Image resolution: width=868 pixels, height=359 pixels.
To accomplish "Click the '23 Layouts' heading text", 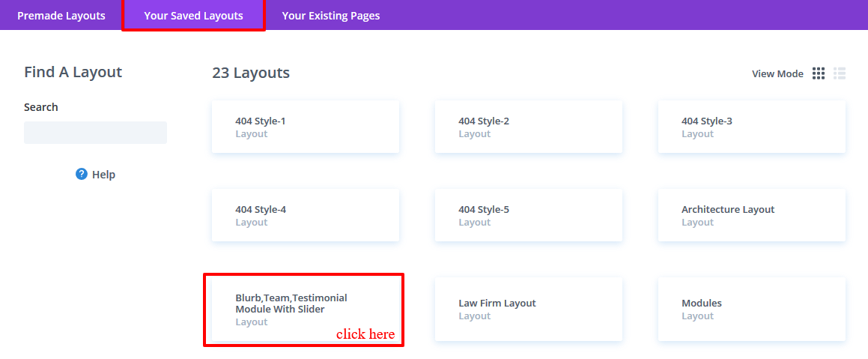I will pos(251,73).
